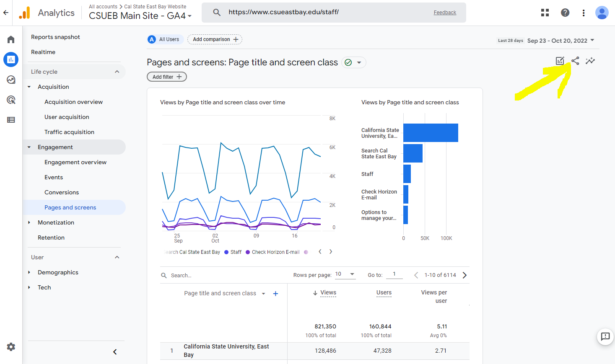The height and width of the screenshot is (364, 615).
Task: Open the Home icon in the side rail
Action: (x=11, y=39)
